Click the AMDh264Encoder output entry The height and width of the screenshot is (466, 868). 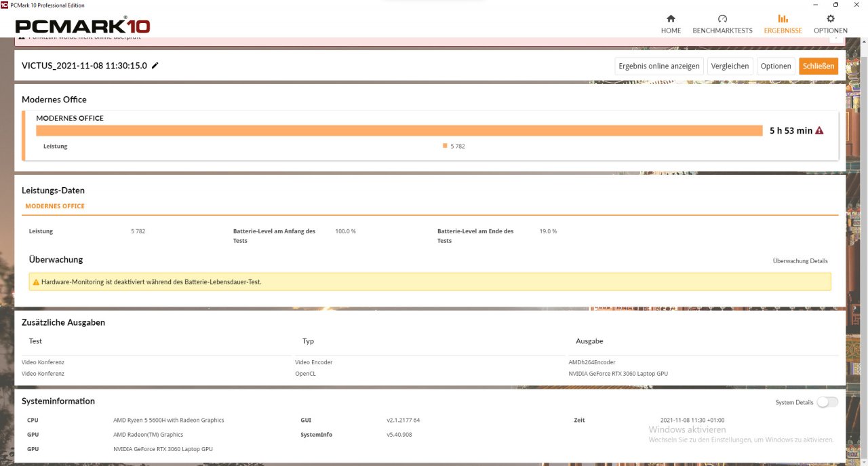(x=592, y=362)
